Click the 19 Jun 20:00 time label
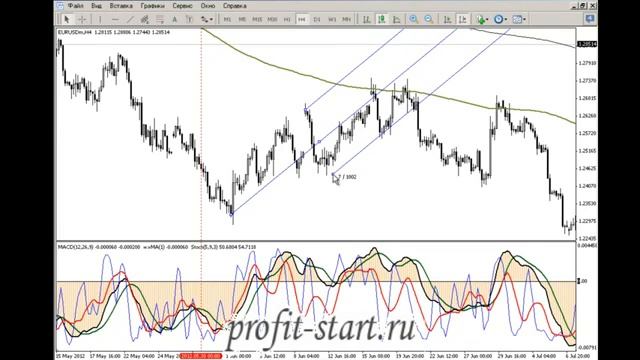The height and width of the screenshot is (360, 640). point(411,356)
